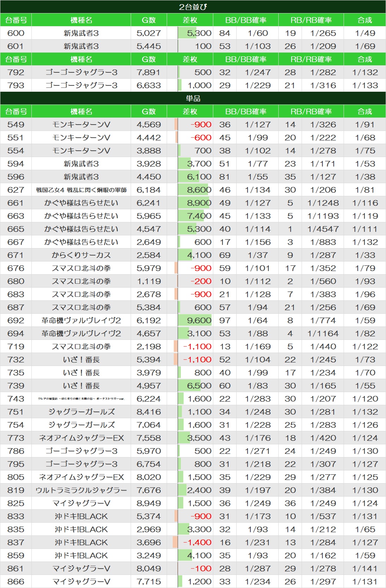The image size is (386, 588).
Task: Click ネオアイムジャグラーEX in row 773
Action: click(x=81, y=438)
